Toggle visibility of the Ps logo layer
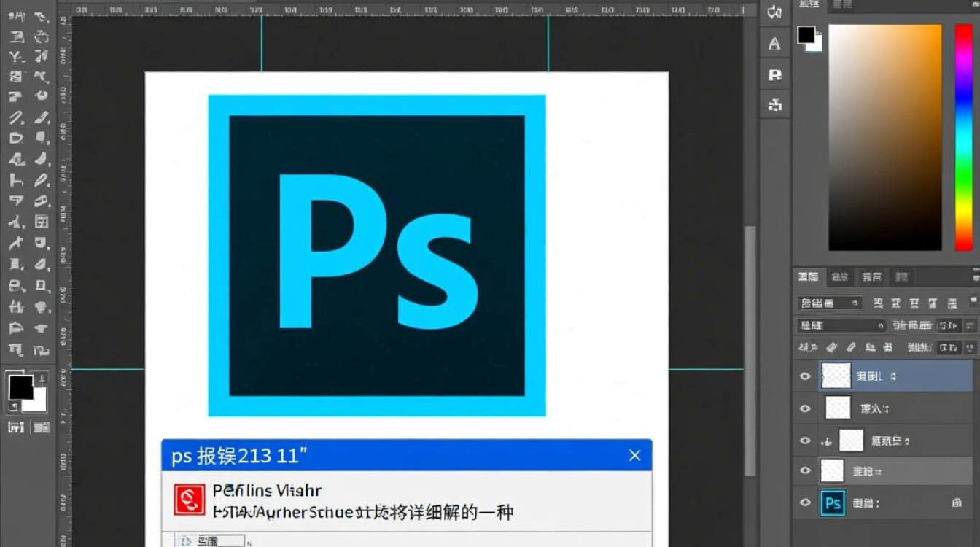 tap(805, 503)
